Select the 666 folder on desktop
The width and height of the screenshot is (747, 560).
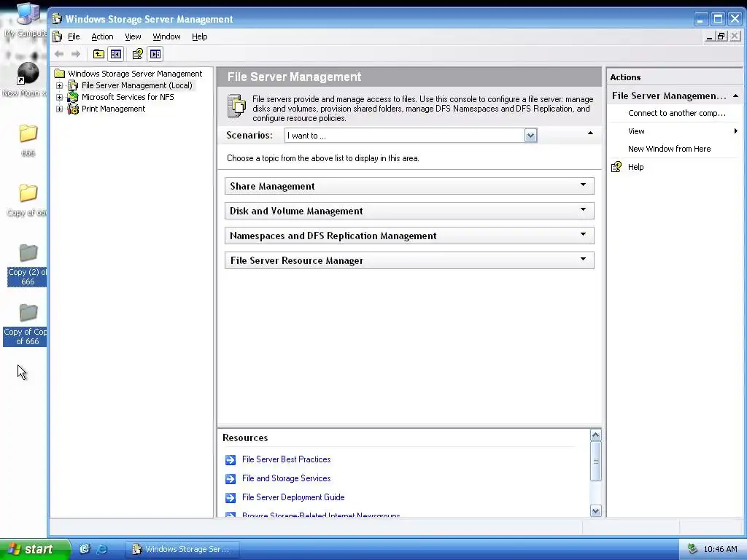pos(28,140)
